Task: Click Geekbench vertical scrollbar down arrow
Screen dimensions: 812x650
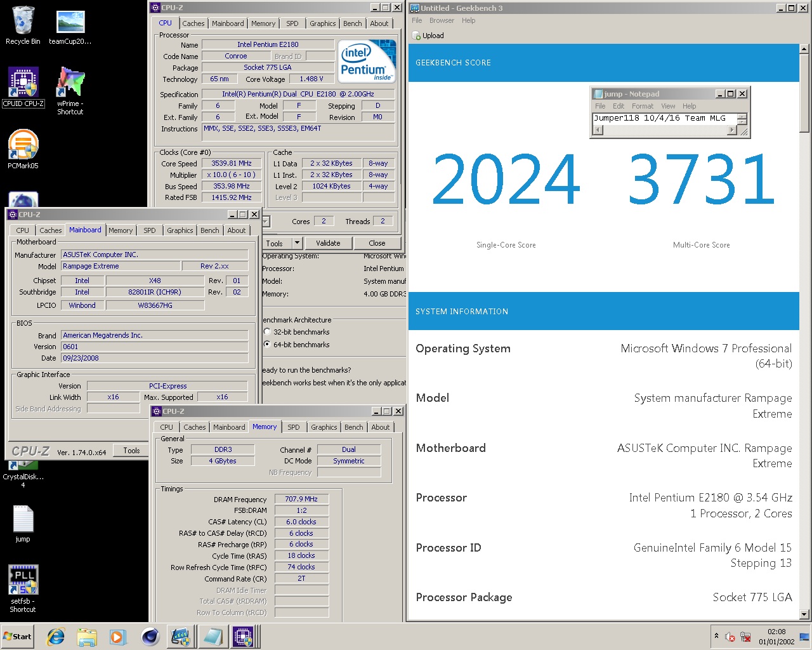Action: (804, 614)
